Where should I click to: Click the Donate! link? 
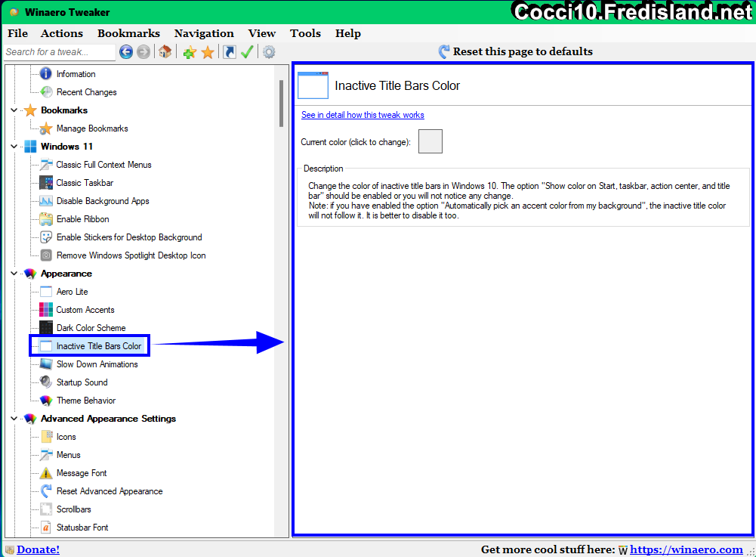38,549
